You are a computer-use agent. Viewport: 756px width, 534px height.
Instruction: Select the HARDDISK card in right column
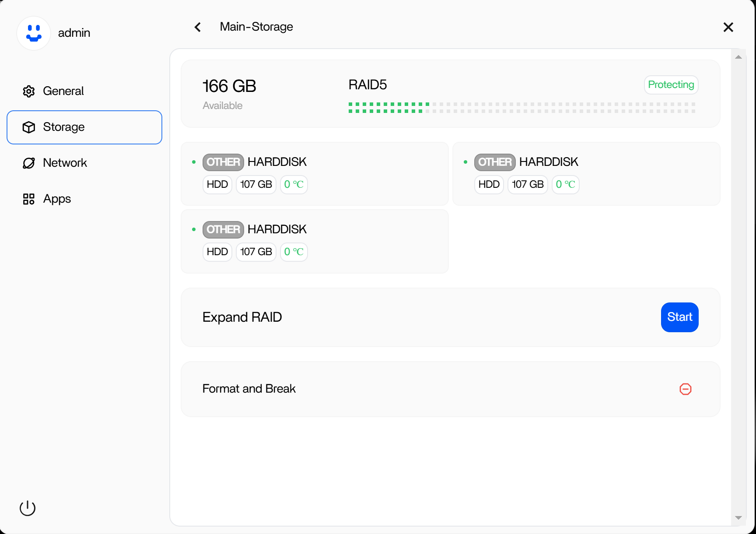(586, 173)
